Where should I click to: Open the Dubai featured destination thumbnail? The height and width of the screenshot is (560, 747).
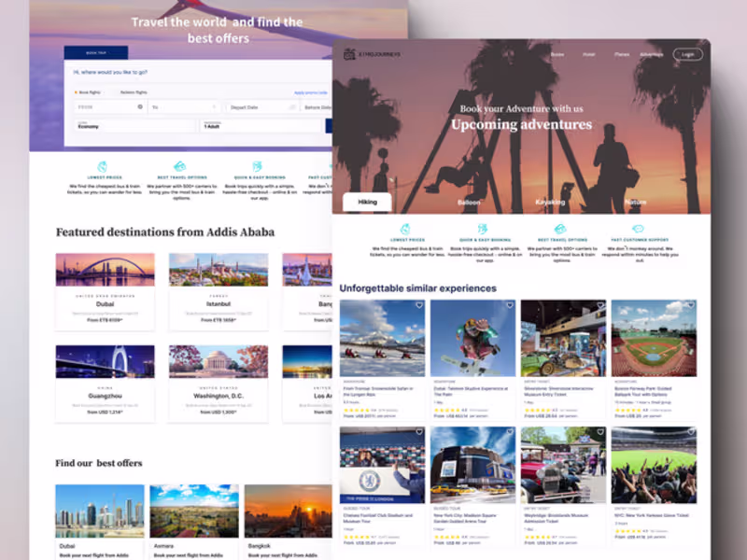[x=106, y=270]
